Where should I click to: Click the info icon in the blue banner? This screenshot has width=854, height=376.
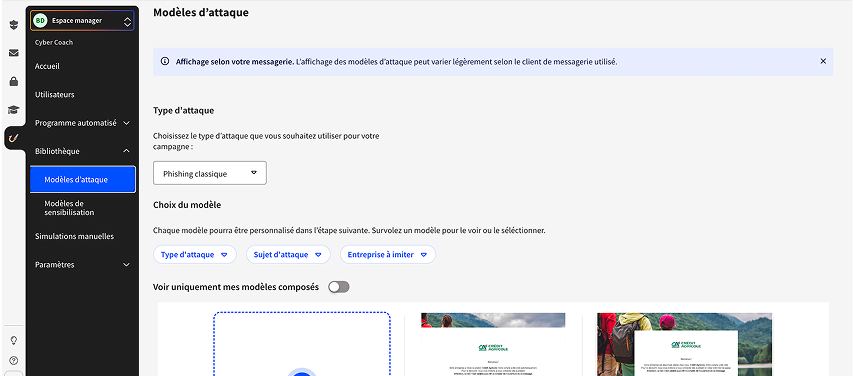pos(165,62)
